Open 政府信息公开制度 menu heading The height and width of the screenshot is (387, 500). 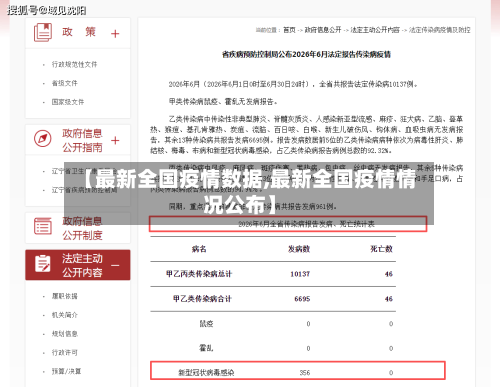(82, 228)
